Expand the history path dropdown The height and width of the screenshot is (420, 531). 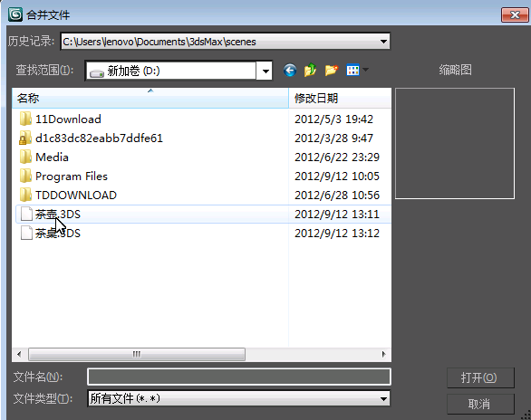point(383,42)
